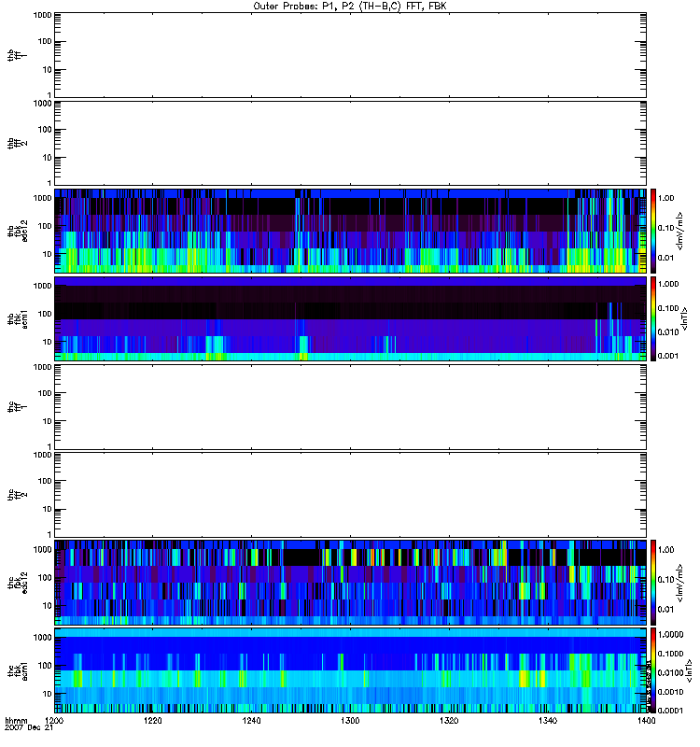Image resolution: width=700 pixels, height=747 pixels.
Task: Click the empty thc fff 1 panel
Action: (350, 406)
